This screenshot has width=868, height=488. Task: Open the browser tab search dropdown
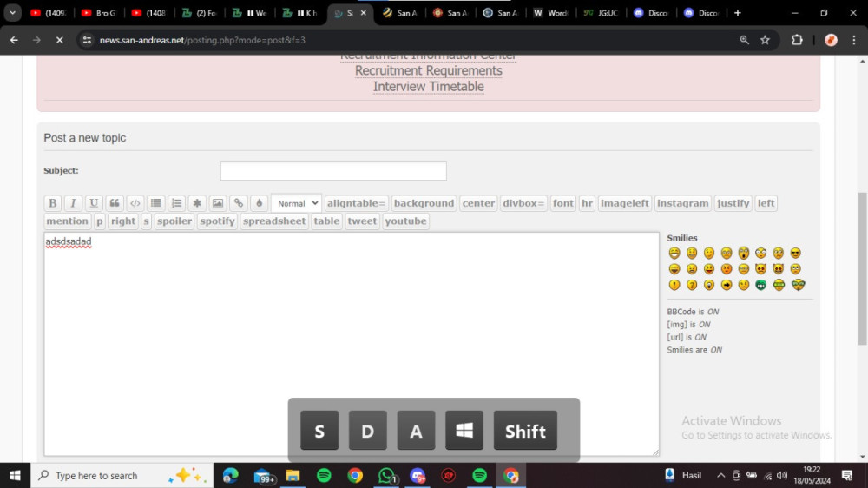point(12,13)
